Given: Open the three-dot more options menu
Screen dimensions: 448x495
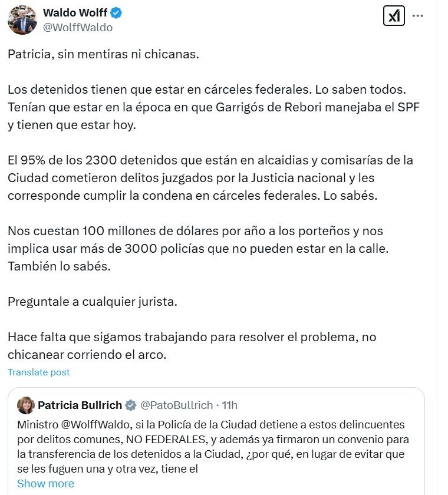Looking at the screenshot, I should coord(418,16).
